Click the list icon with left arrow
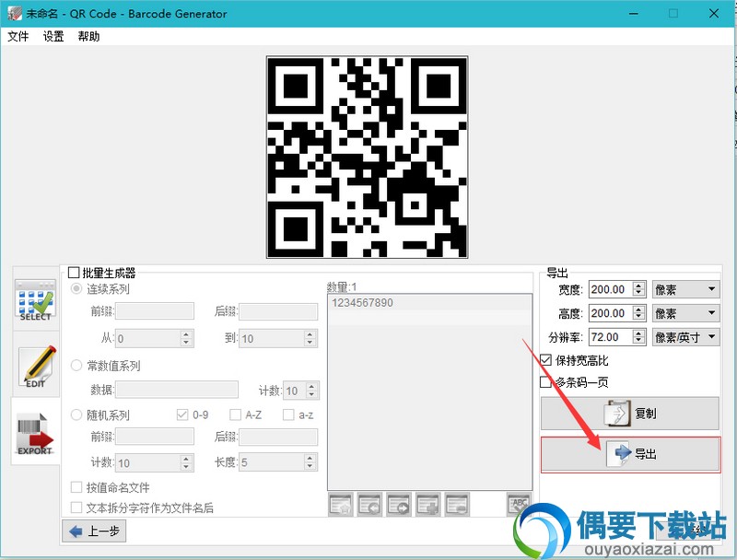Screen dimensions: 737x560 pos(369,504)
